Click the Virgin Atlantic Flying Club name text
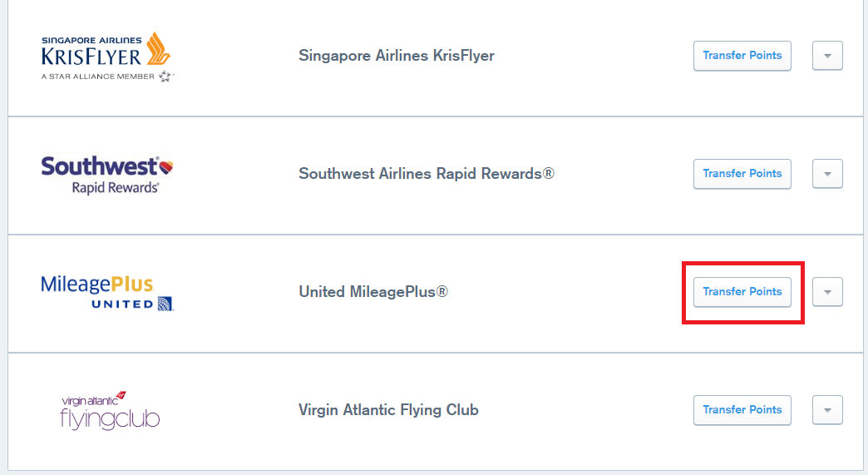The height and width of the screenshot is (475, 868). click(x=388, y=410)
